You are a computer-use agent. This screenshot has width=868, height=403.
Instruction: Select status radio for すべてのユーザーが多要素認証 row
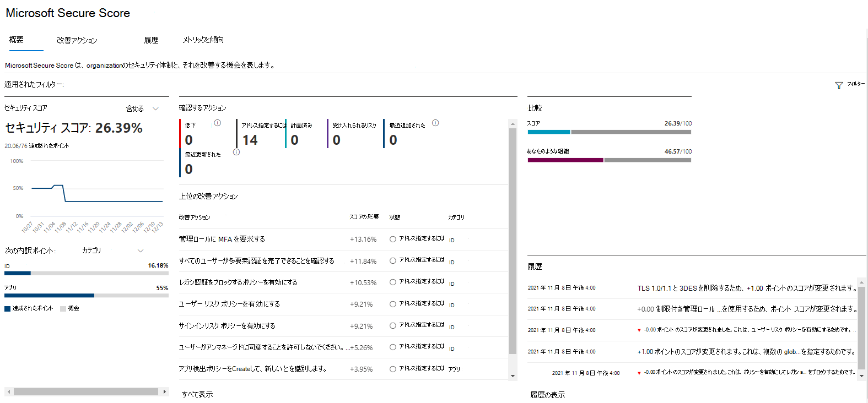click(393, 261)
